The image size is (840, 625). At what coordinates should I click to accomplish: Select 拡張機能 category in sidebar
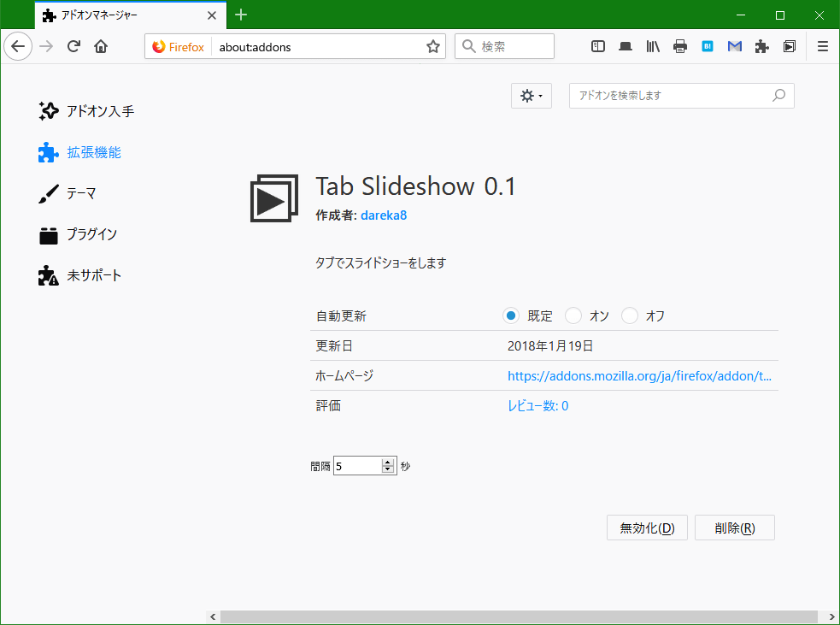pos(79,152)
